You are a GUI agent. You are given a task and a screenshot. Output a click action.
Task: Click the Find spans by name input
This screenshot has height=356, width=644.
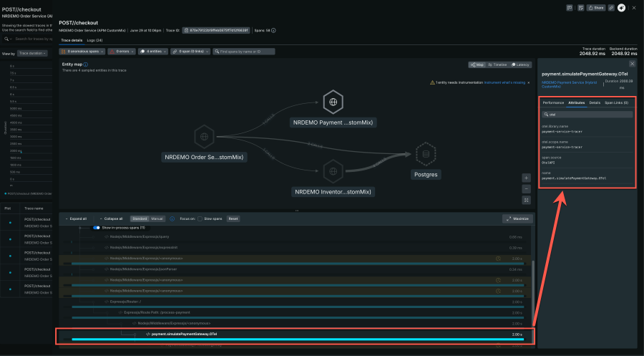tap(244, 52)
